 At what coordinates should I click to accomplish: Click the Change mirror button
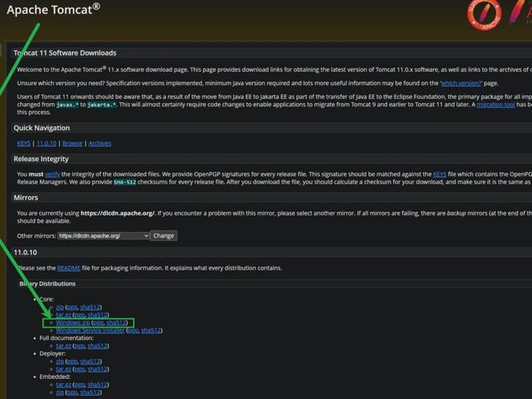[x=164, y=236]
